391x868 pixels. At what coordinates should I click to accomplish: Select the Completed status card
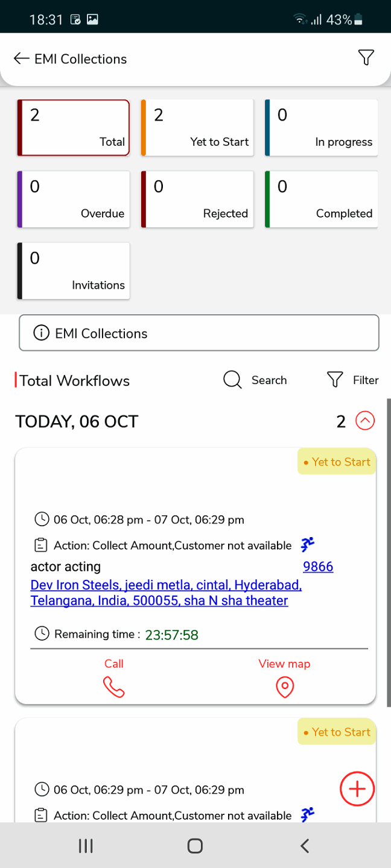point(321,200)
